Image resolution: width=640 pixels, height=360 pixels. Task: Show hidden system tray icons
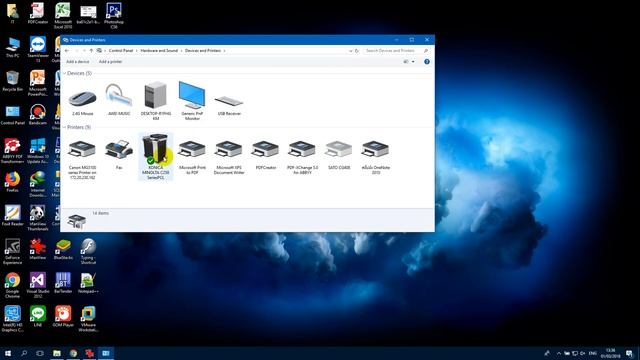coord(558,353)
